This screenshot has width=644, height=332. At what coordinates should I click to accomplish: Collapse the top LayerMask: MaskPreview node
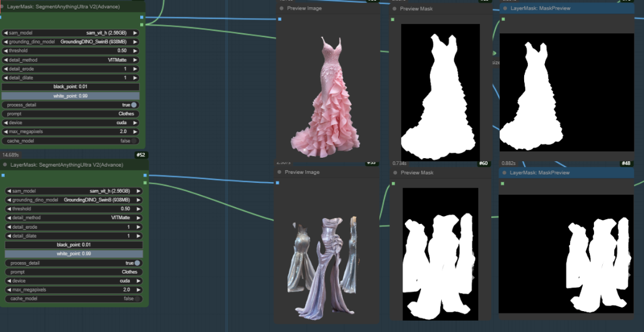pos(504,9)
